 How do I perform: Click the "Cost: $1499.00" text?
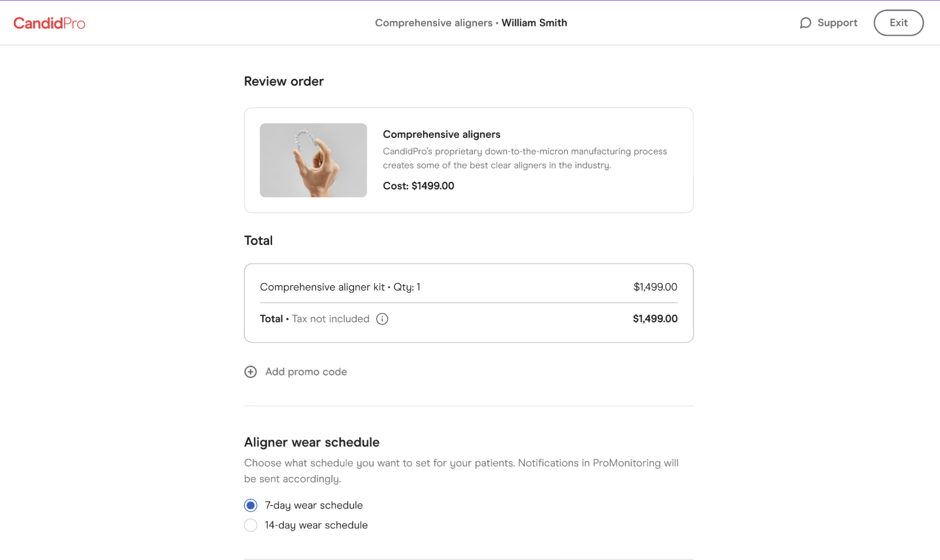[x=418, y=186]
